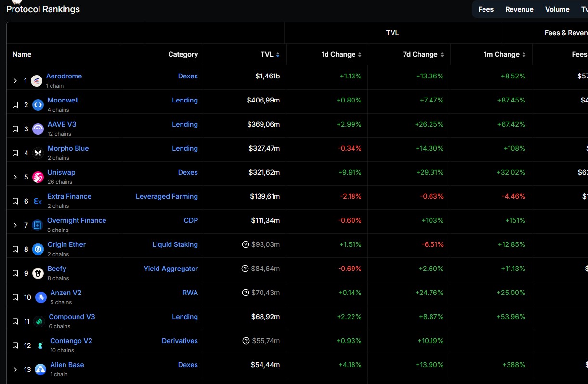588x384 pixels.
Task: Open the Liquid Staking category link
Action: click(175, 244)
